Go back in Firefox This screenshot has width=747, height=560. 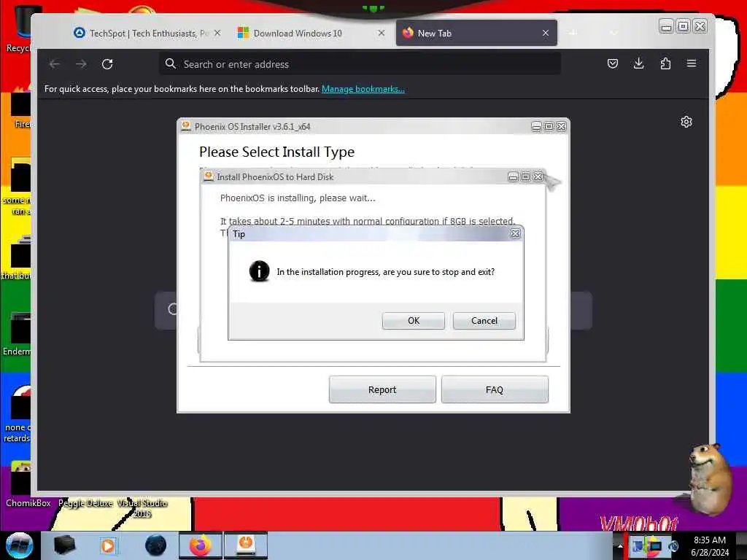pyautogui.click(x=54, y=64)
